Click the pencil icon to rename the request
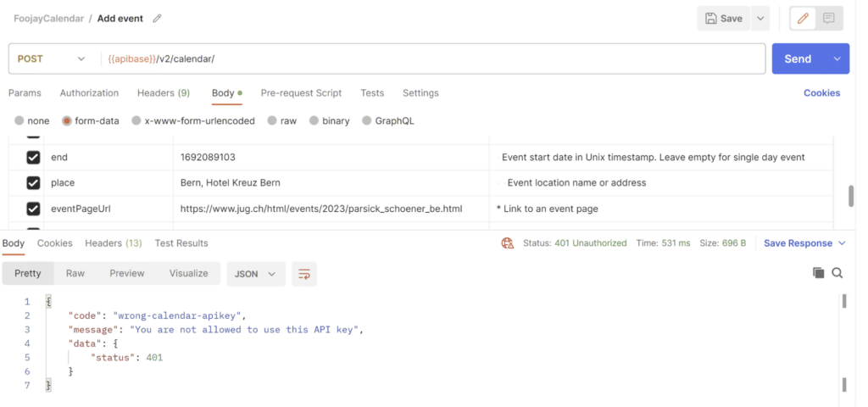 click(157, 19)
